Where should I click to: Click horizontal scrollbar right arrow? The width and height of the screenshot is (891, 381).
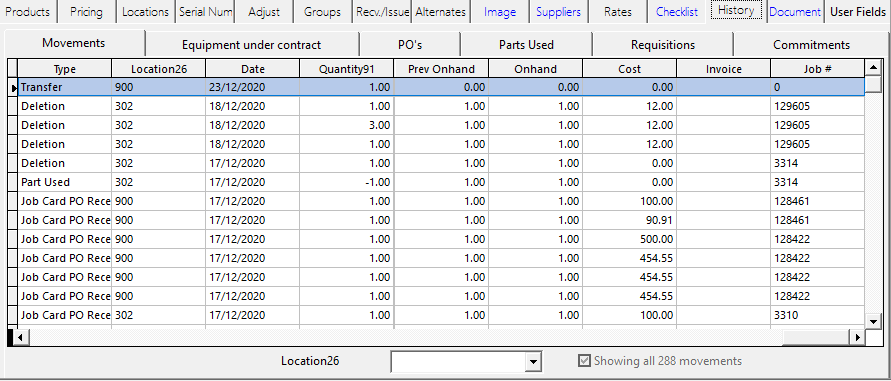[x=858, y=338]
